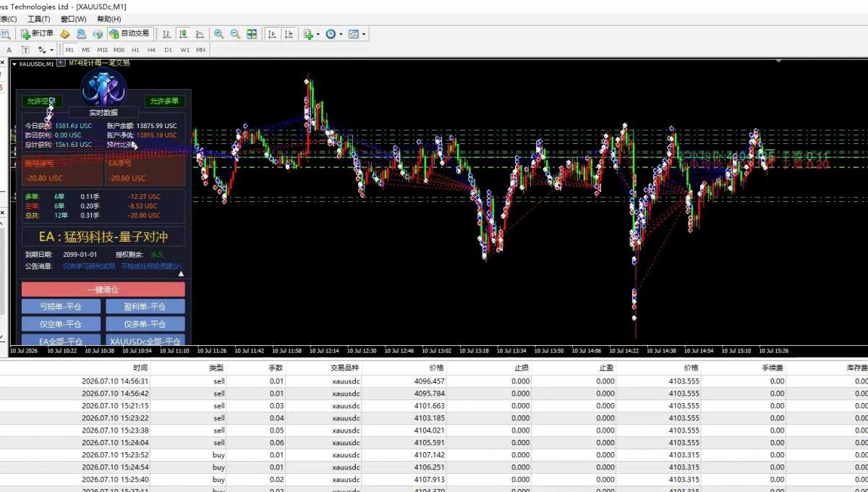Toggle 允许空单 allow short orders

(x=42, y=101)
